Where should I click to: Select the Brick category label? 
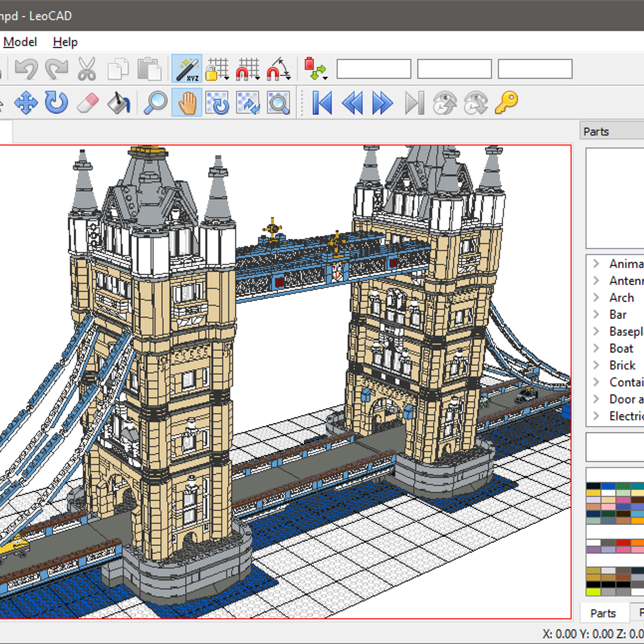point(622,365)
